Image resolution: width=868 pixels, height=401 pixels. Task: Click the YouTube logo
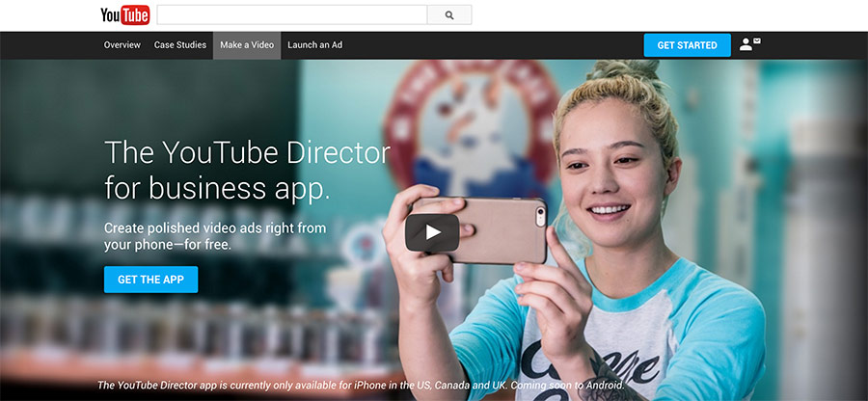pyautogui.click(x=125, y=14)
